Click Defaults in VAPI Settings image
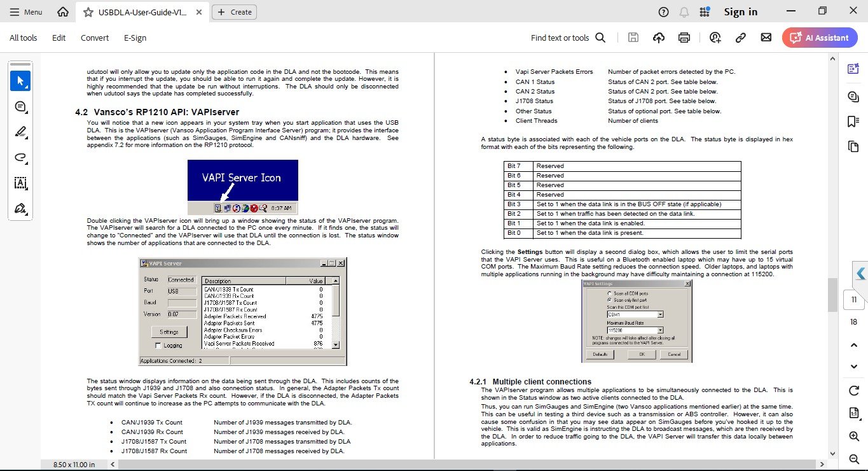The width and height of the screenshot is (868, 471). coord(600,355)
